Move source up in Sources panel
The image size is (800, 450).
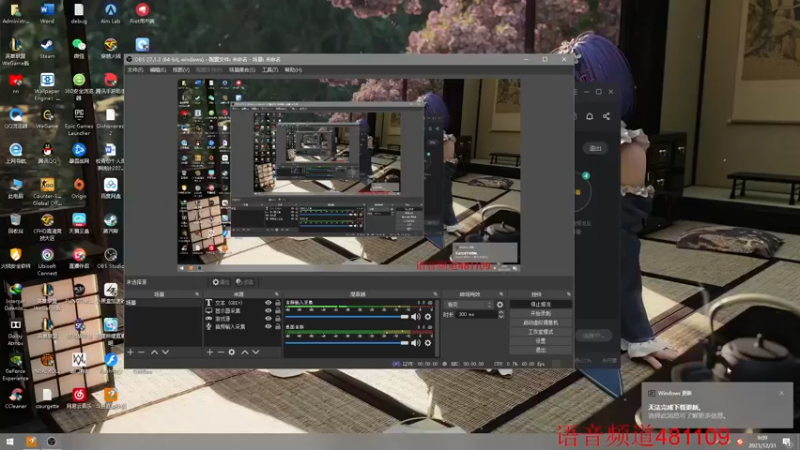tap(245, 352)
